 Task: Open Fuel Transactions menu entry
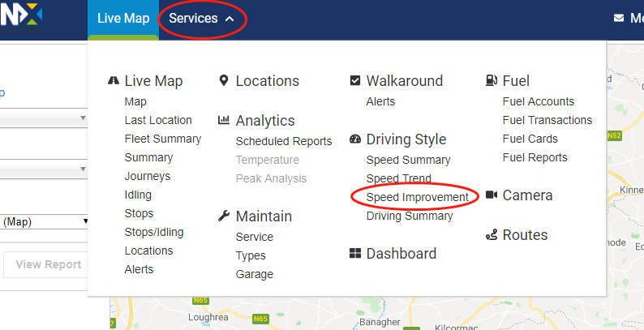[547, 120]
